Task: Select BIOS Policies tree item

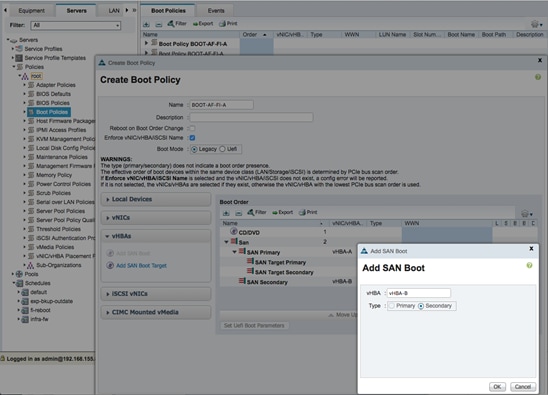Action: click(x=53, y=103)
